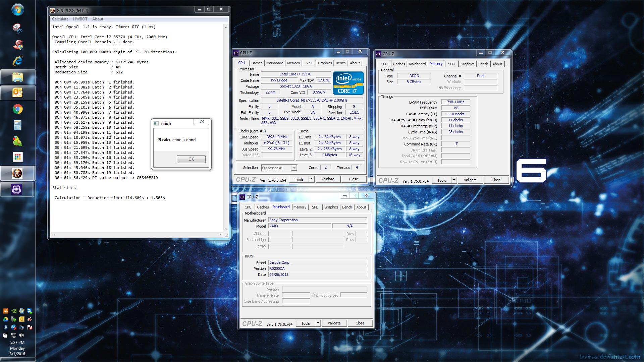Switch to CPU-Z via purple chip taskbar icon

coord(17,189)
